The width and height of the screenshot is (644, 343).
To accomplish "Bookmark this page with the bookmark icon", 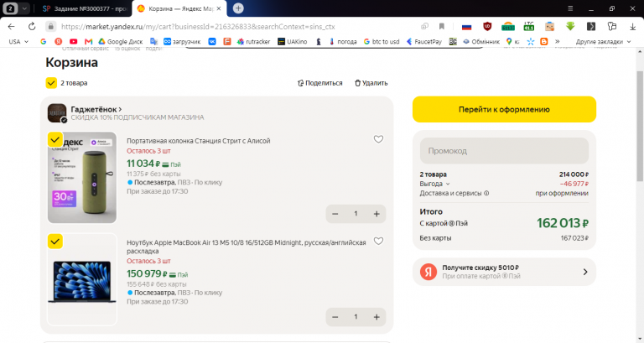I will click(442, 27).
